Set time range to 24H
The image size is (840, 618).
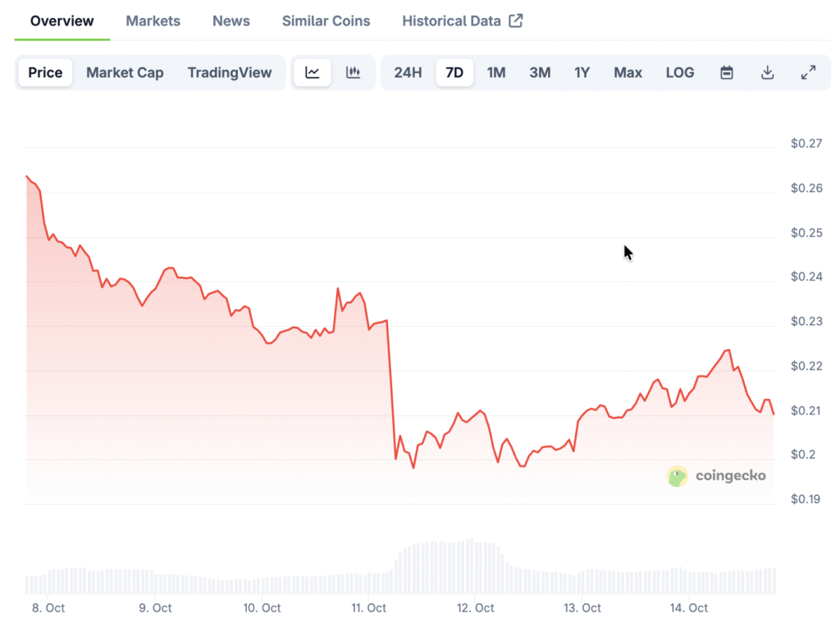(408, 72)
